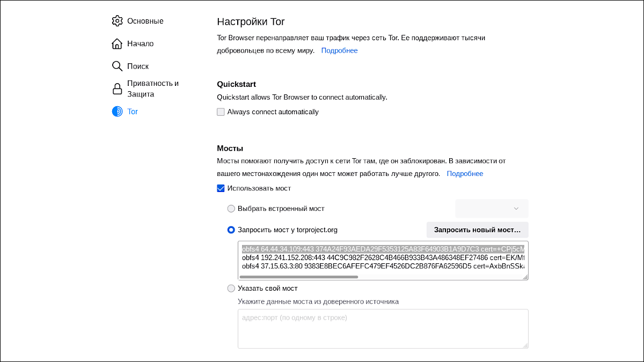Open the Основные settings section
Viewport: 644px width, 362px height.
tap(145, 21)
